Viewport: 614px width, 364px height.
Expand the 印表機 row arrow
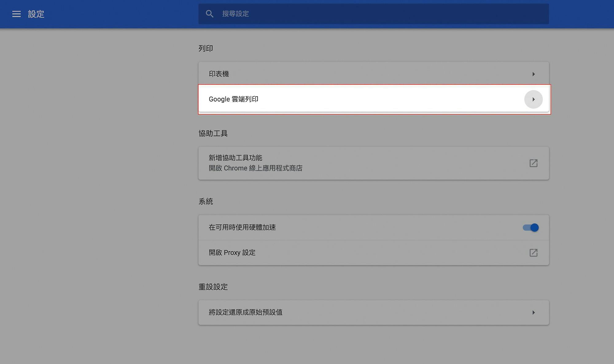point(534,74)
